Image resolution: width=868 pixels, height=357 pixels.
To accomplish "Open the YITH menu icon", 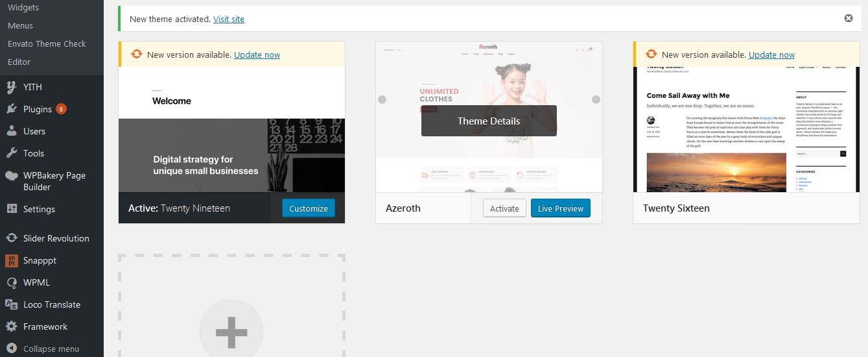I will point(12,87).
